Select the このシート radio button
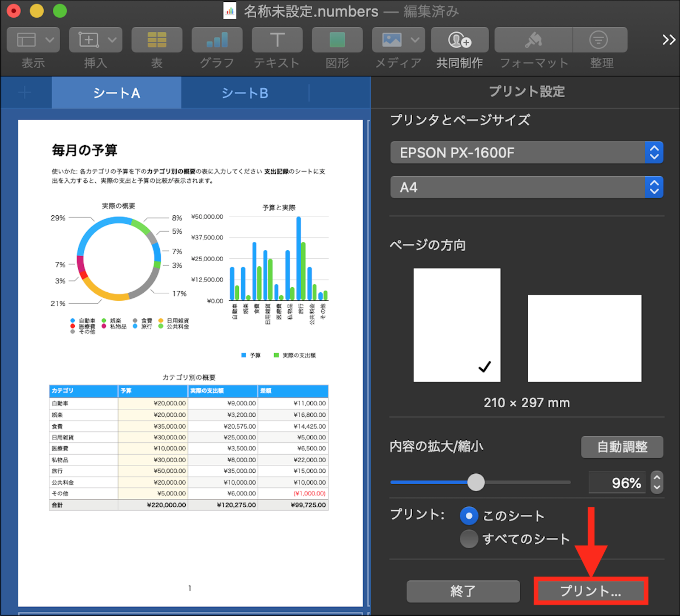The height and width of the screenshot is (616, 680). coord(469,516)
